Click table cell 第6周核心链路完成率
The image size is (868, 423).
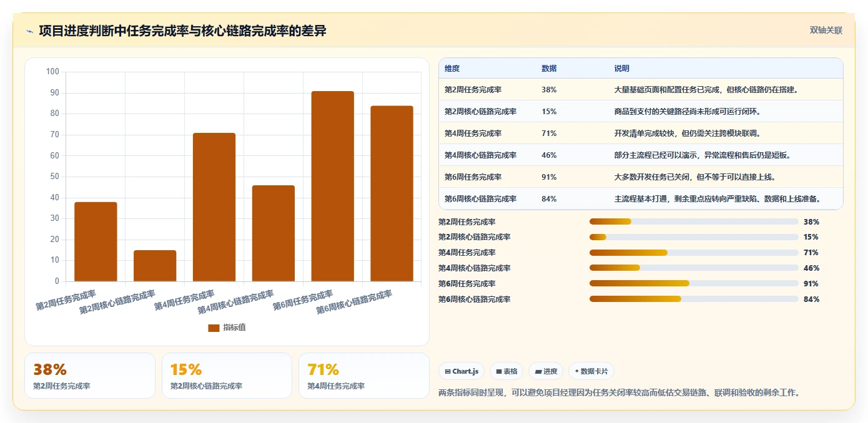pyautogui.click(x=480, y=199)
